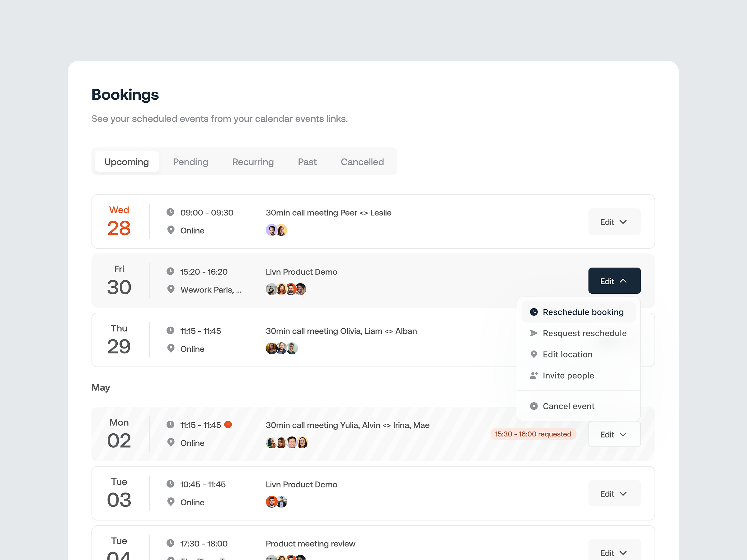Click the invite person icon in the Edit menu
Viewport: 747px width, 560px height.
coord(534,376)
